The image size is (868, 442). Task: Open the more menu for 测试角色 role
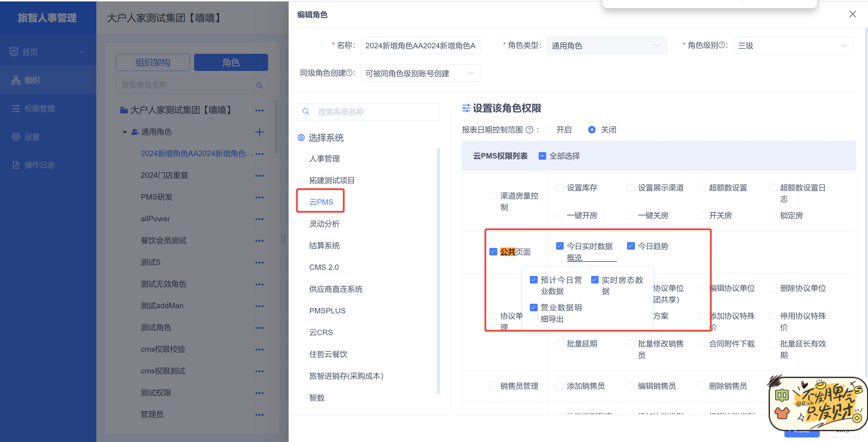(x=259, y=328)
